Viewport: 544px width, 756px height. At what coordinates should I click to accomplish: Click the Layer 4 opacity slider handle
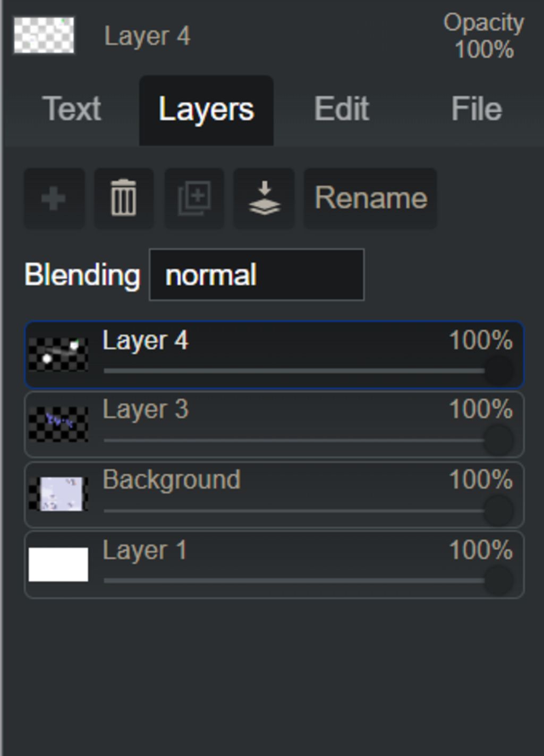tap(499, 371)
